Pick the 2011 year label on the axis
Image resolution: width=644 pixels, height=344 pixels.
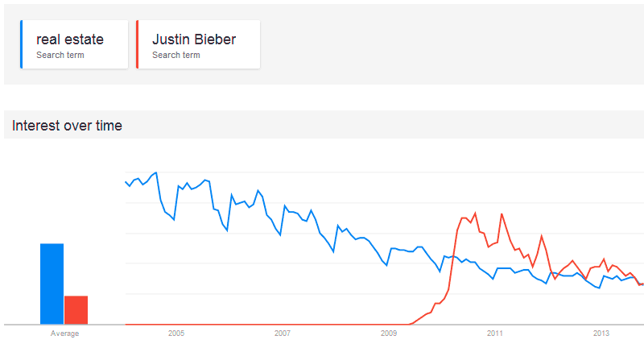tap(495, 333)
